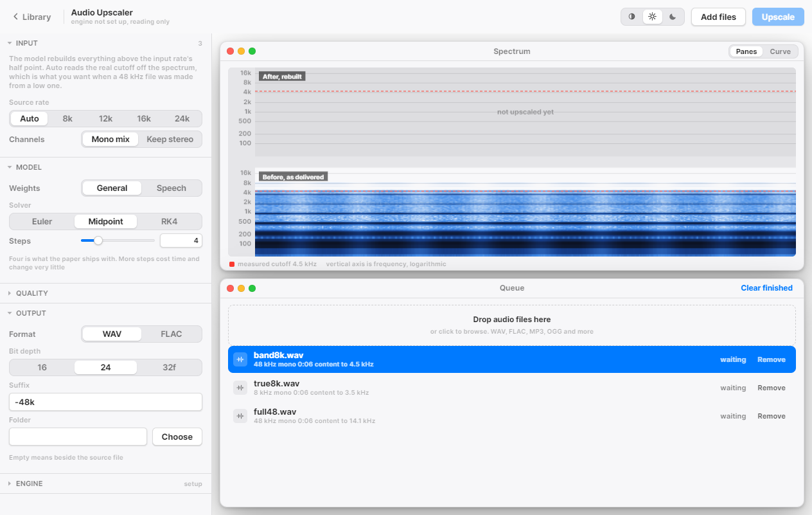The width and height of the screenshot is (812, 515).
Task: Click the ENGINE setup label
Action: pos(193,484)
